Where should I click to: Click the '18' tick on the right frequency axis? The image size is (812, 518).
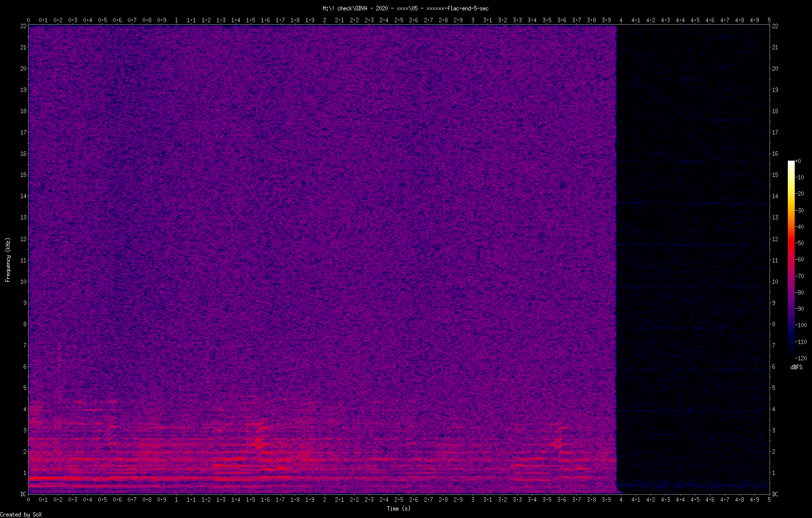(775, 111)
